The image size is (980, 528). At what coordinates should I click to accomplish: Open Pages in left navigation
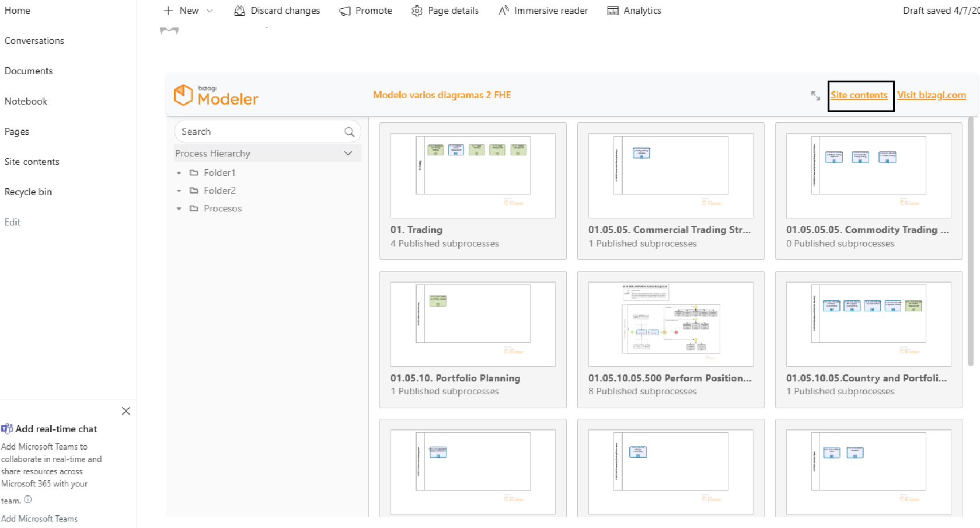[x=17, y=132]
